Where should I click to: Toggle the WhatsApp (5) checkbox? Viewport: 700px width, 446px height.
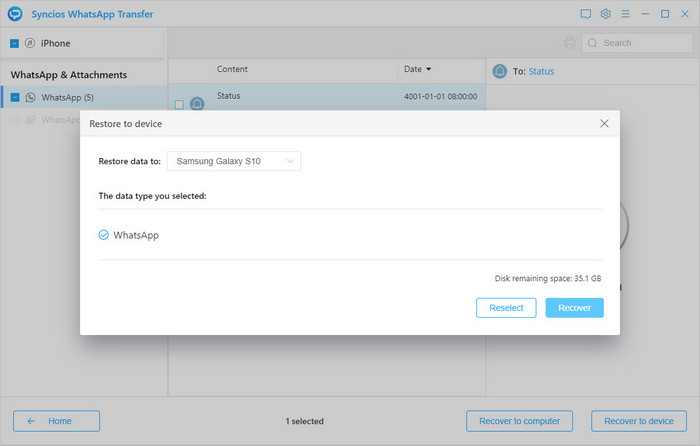[15, 97]
